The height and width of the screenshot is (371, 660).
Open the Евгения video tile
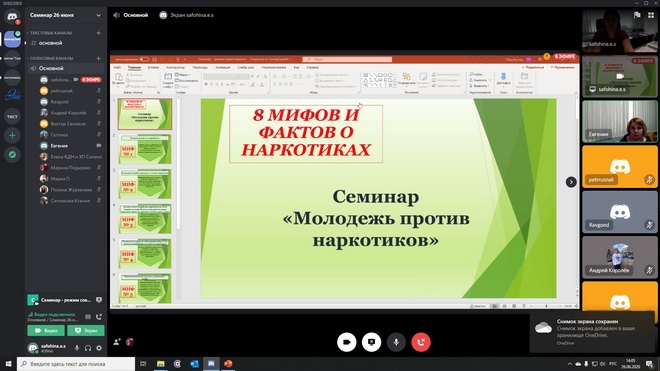[x=620, y=122]
